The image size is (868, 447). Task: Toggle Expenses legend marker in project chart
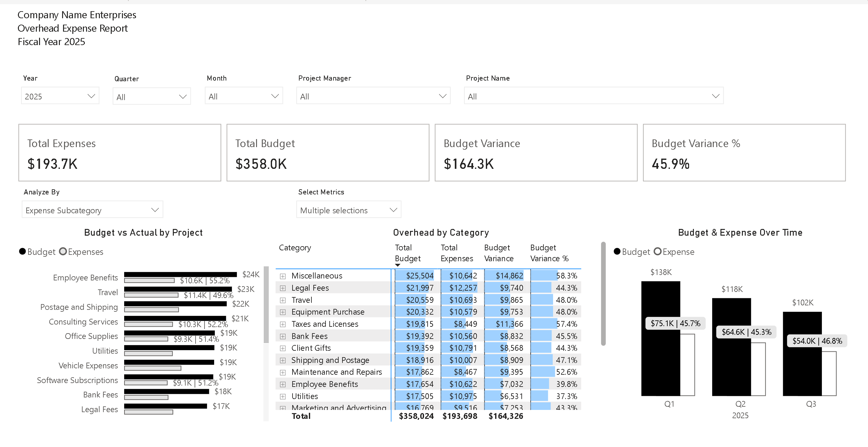[x=63, y=251]
